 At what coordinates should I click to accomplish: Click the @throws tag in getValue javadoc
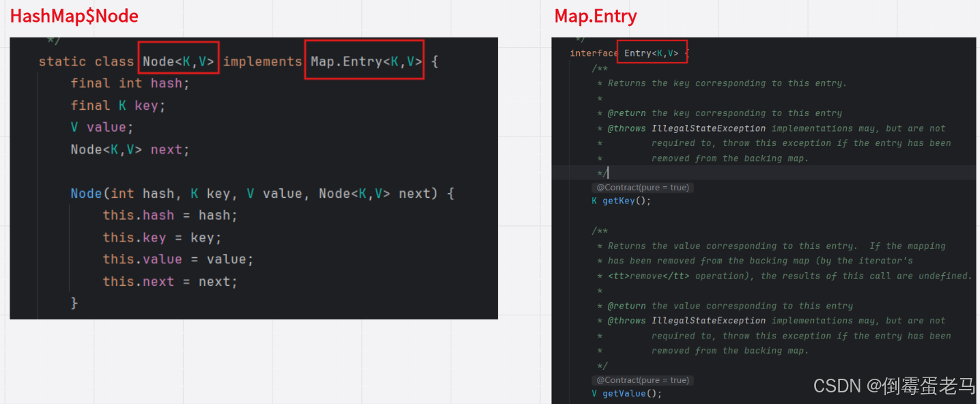pyautogui.click(x=626, y=320)
